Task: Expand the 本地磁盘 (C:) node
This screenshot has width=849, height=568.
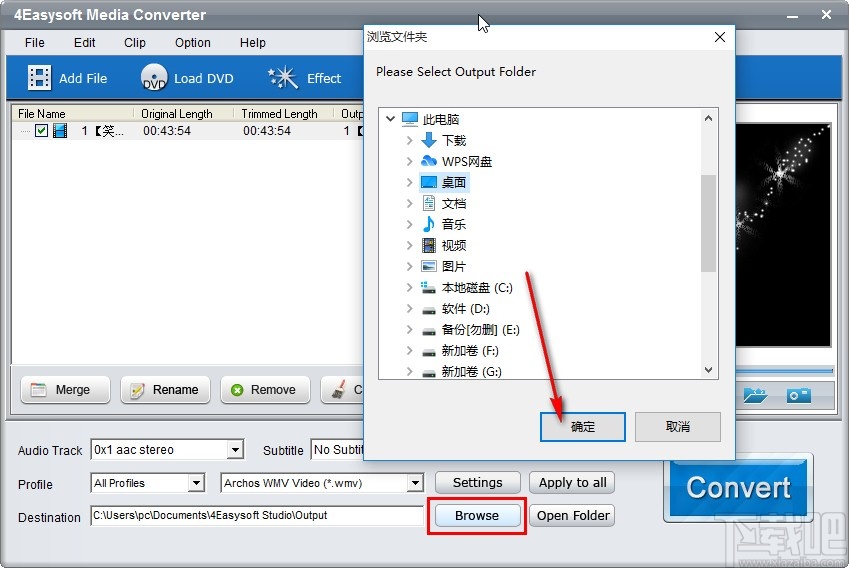Action: tap(409, 288)
